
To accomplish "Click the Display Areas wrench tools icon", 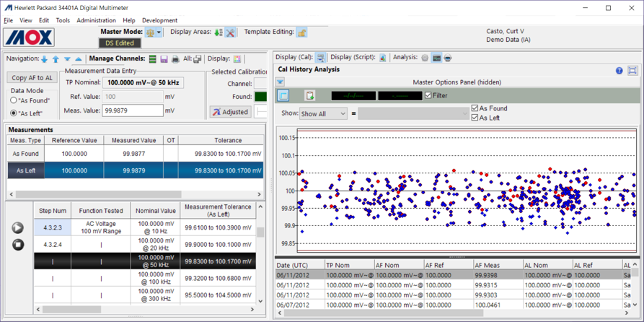I will click(230, 32).
